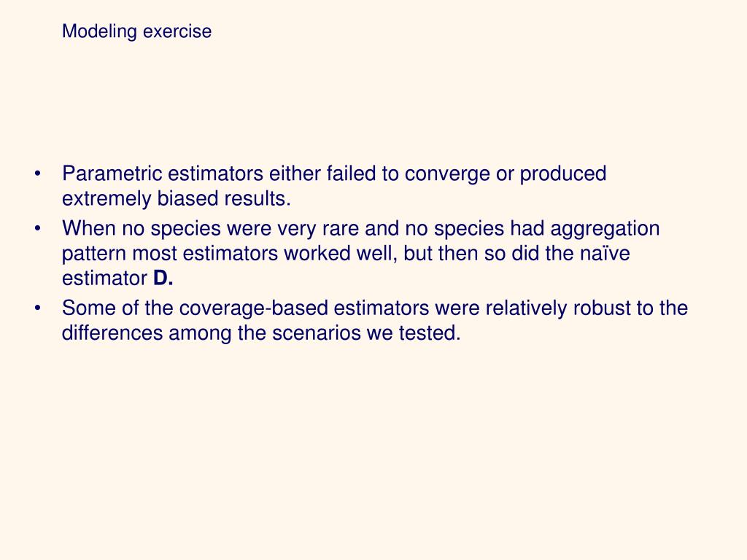This screenshot has width=747, height=560.
Task: Click the word "pattern" starting the second bullet's second line
Action: [x=94, y=253]
